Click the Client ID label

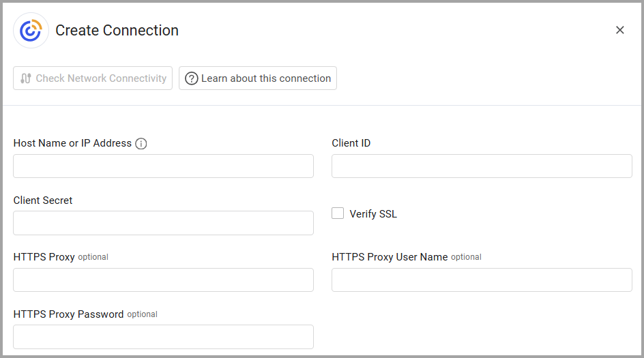351,143
